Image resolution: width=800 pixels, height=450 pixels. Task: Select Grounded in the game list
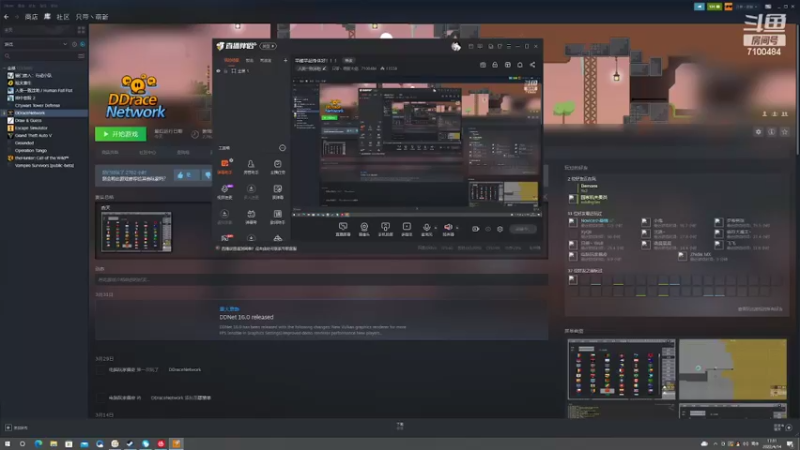click(x=24, y=143)
